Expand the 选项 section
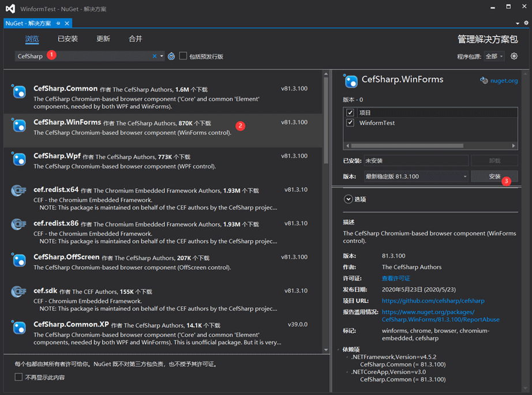532x395 pixels. tap(348, 199)
